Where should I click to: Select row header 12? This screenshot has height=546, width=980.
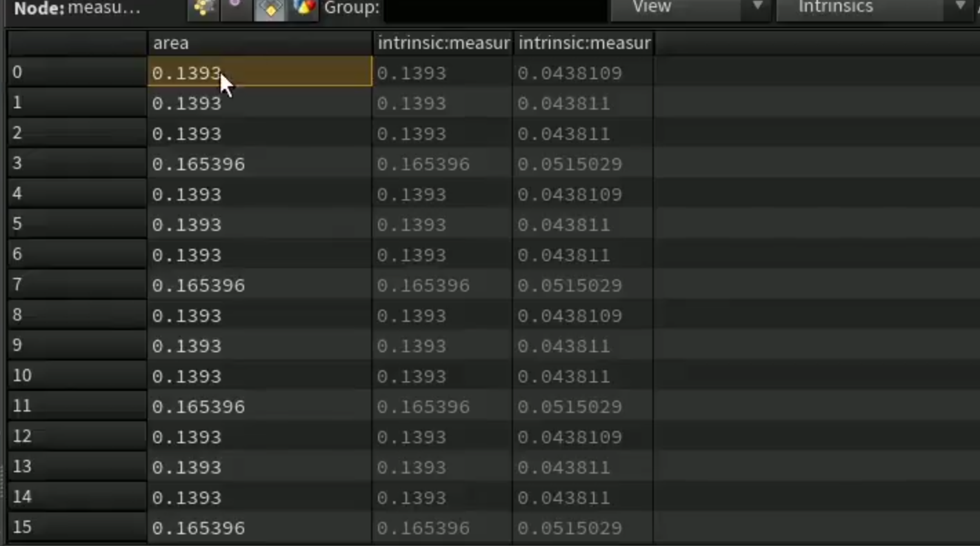[77, 436]
